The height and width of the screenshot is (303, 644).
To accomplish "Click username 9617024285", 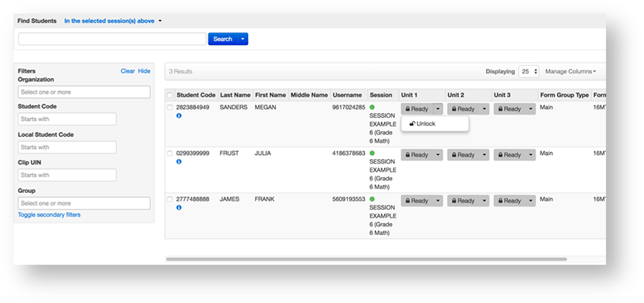I will 348,108.
